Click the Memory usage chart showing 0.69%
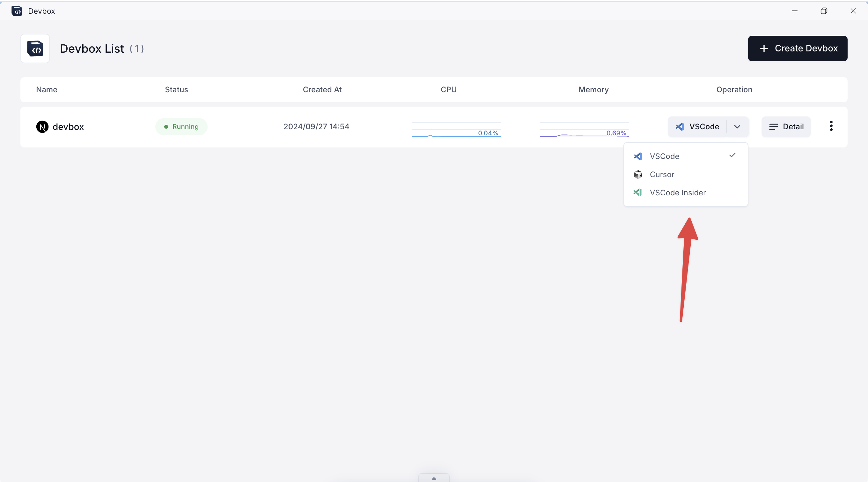This screenshot has height=482, width=868. (584, 130)
